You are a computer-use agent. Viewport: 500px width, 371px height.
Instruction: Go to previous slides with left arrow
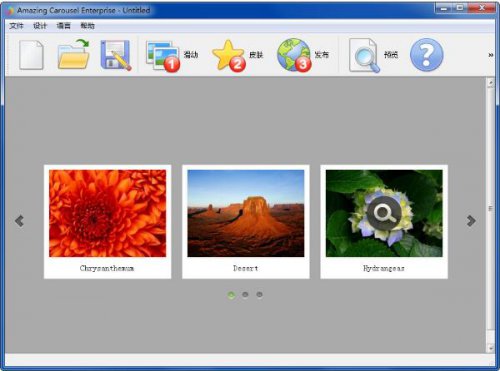(19, 220)
